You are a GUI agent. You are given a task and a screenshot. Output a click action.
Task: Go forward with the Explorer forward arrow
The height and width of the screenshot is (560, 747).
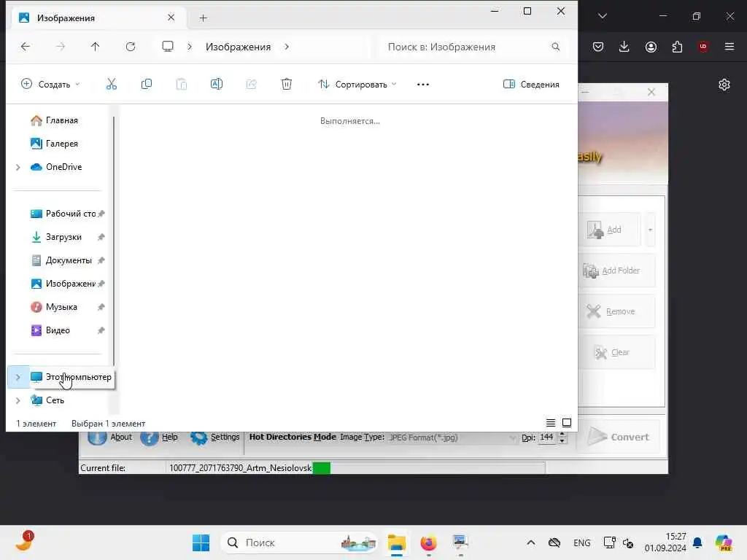coord(61,47)
